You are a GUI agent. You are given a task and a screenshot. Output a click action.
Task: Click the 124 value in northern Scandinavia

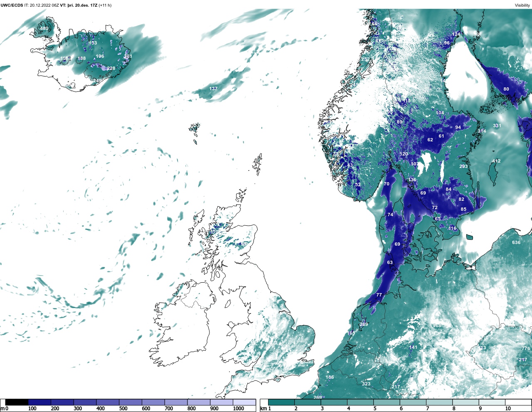pos(456,34)
